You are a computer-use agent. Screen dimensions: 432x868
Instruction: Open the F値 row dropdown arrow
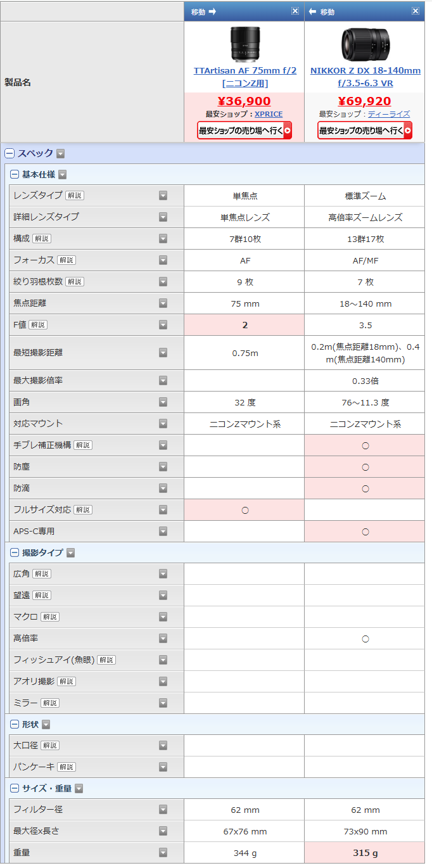tap(163, 325)
